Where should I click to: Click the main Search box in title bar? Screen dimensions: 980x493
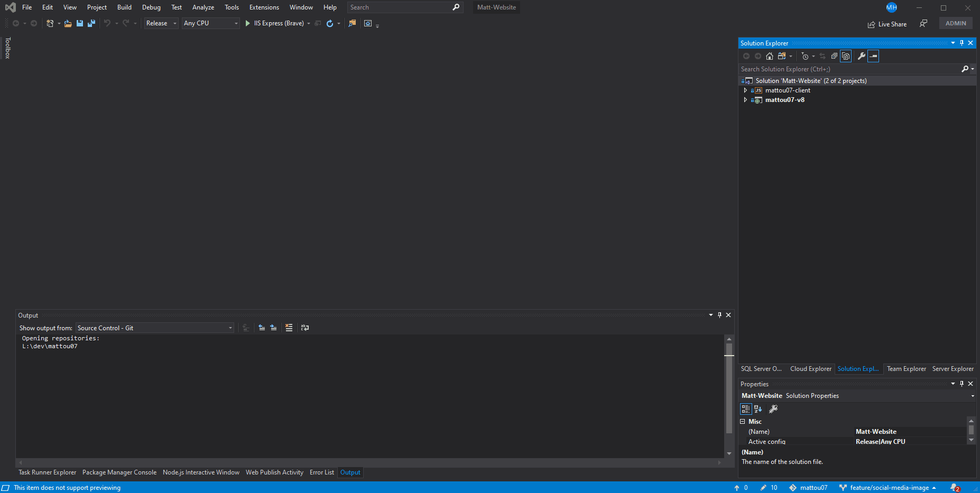tap(405, 7)
